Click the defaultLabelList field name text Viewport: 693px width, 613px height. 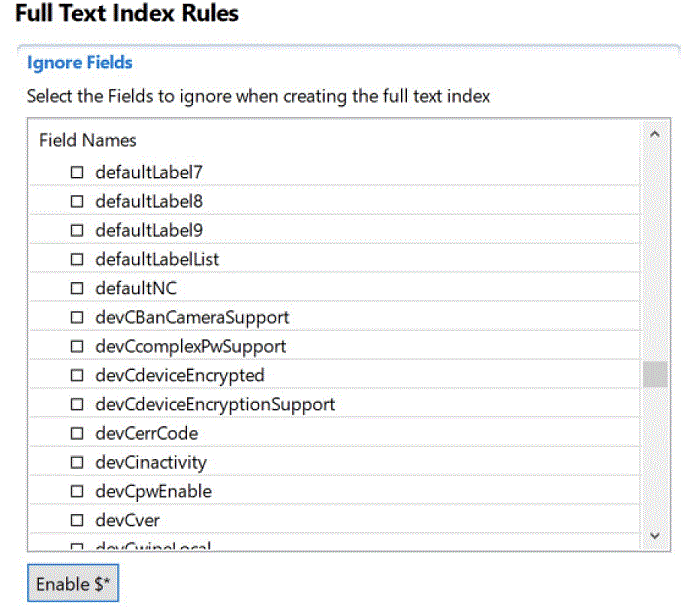(157, 259)
